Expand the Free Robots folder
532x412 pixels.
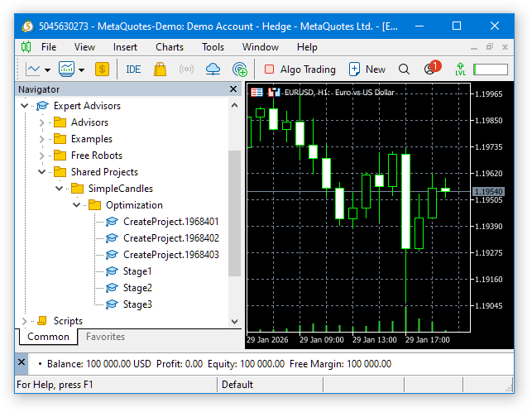click(41, 156)
